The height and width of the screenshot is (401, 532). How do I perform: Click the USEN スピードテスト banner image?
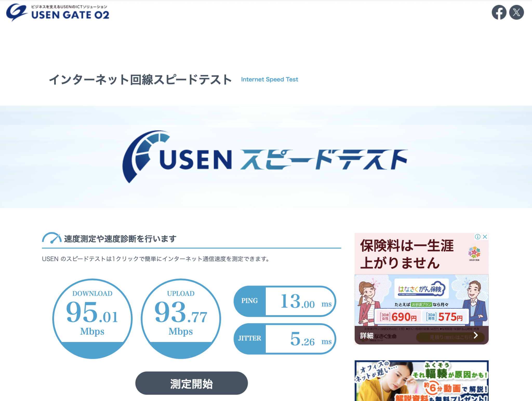[x=265, y=157]
